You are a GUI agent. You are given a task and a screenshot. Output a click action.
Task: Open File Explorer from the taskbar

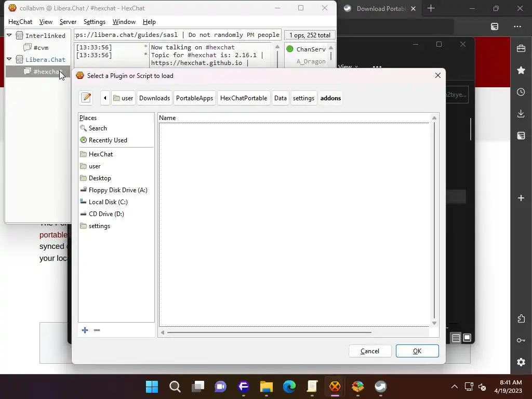point(267,387)
